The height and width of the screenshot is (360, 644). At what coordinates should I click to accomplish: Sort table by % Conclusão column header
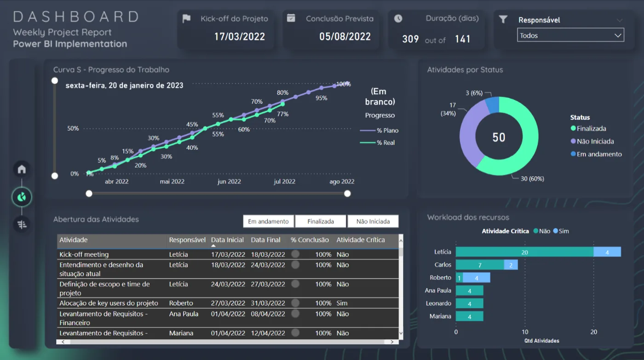point(310,240)
